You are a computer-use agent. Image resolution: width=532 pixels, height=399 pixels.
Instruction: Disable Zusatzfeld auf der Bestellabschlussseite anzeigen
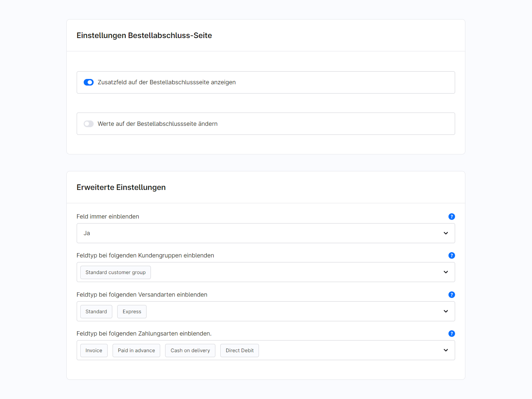(x=89, y=82)
